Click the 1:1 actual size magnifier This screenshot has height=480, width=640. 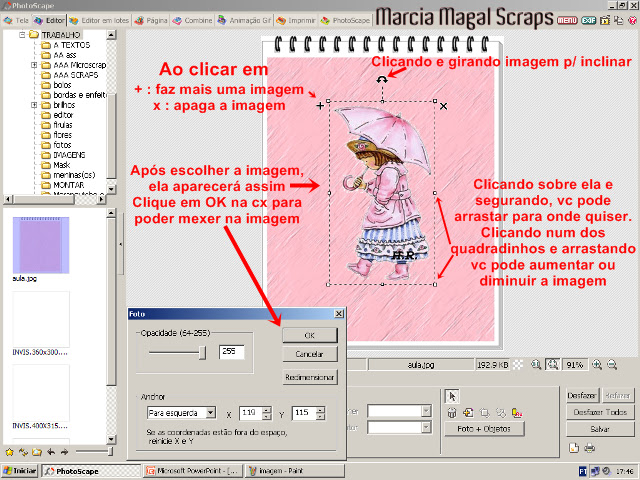tap(536, 364)
